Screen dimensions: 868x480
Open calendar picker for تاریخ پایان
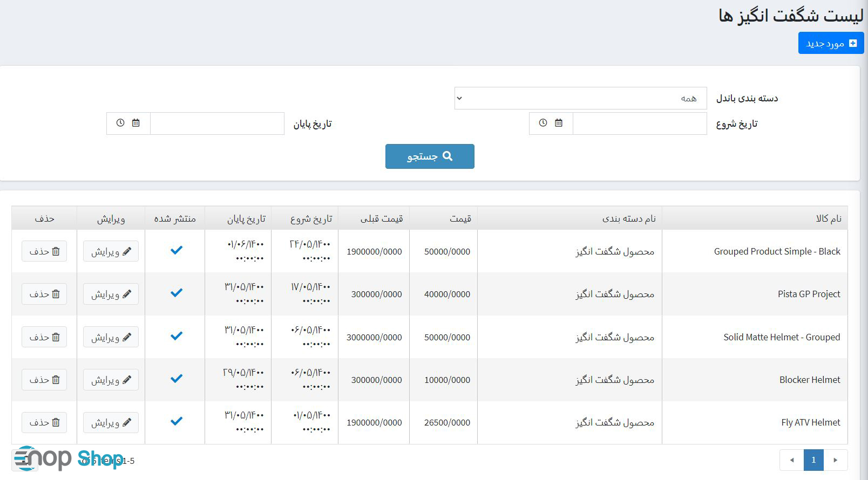(x=136, y=124)
